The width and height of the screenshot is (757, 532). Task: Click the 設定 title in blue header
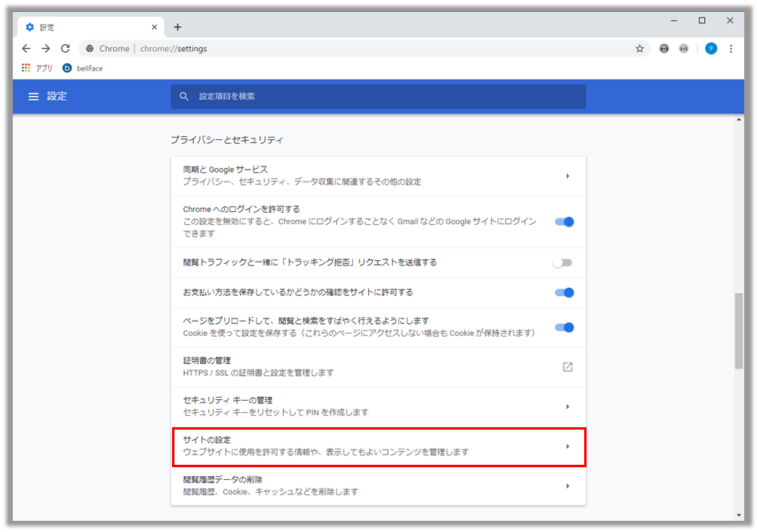click(57, 97)
